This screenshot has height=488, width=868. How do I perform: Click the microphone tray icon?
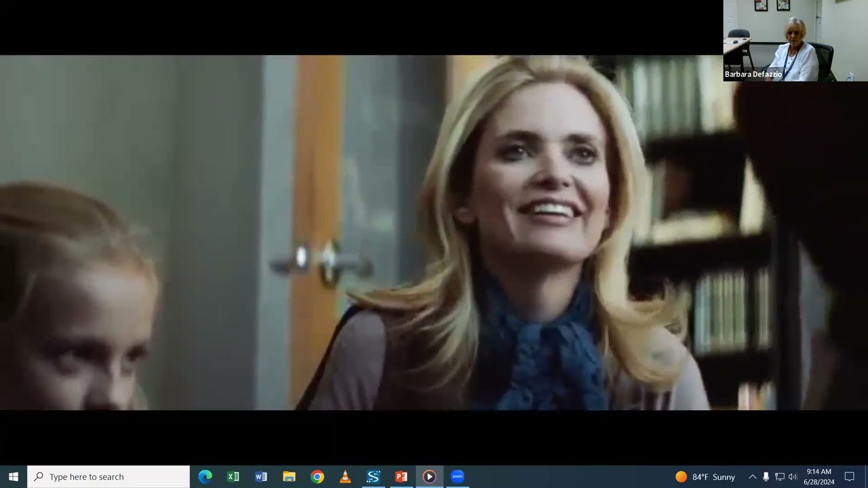(x=766, y=476)
